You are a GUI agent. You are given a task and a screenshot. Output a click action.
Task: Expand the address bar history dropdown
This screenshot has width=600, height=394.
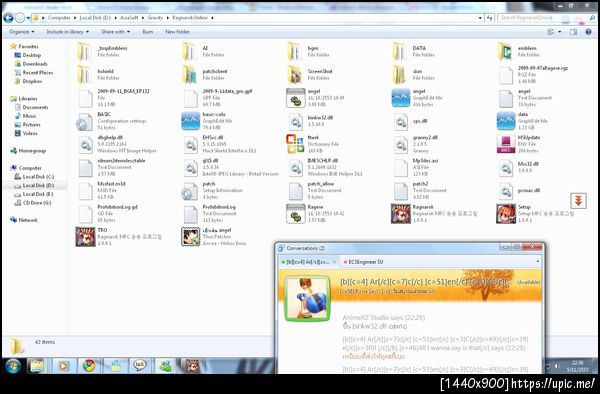[480, 18]
